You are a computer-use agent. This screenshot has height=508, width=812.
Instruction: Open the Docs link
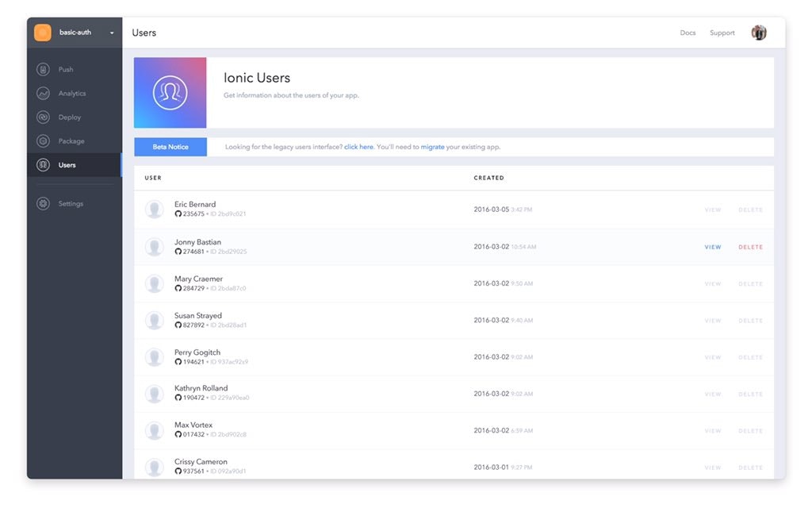(688, 33)
